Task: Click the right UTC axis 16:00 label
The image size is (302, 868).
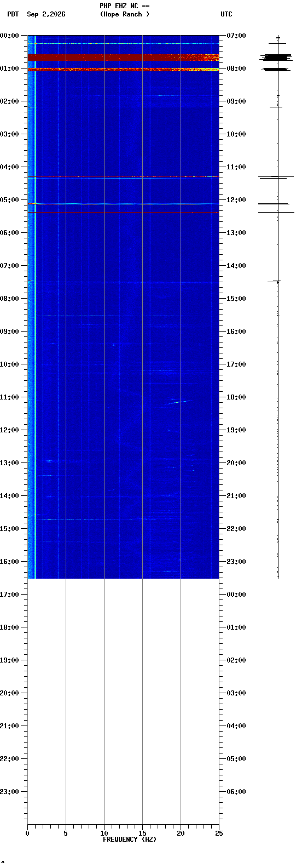Action: (x=236, y=332)
